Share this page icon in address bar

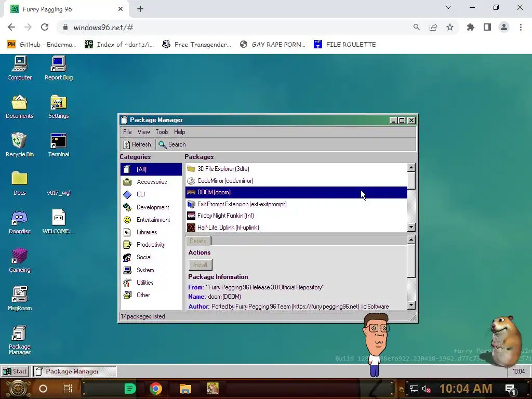point(433,27)
